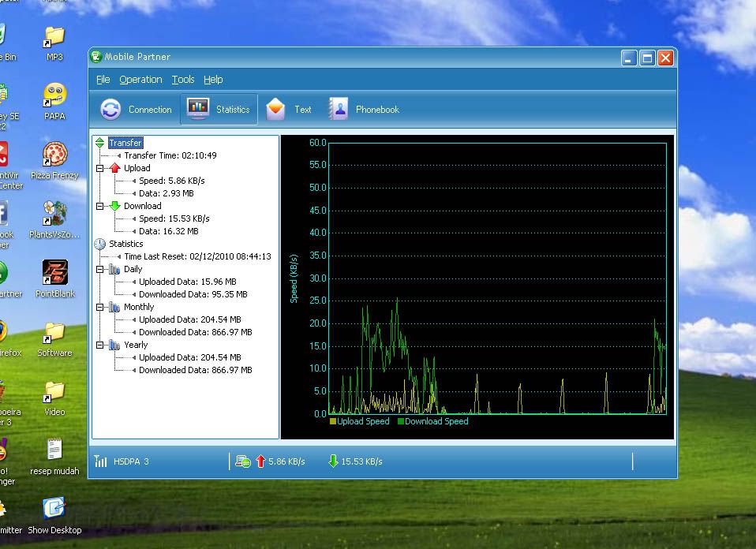Select 'Uploaded Data: 204.54 MB' under Yearly
This screenshot has width=756, height=549.
point(190,357)
